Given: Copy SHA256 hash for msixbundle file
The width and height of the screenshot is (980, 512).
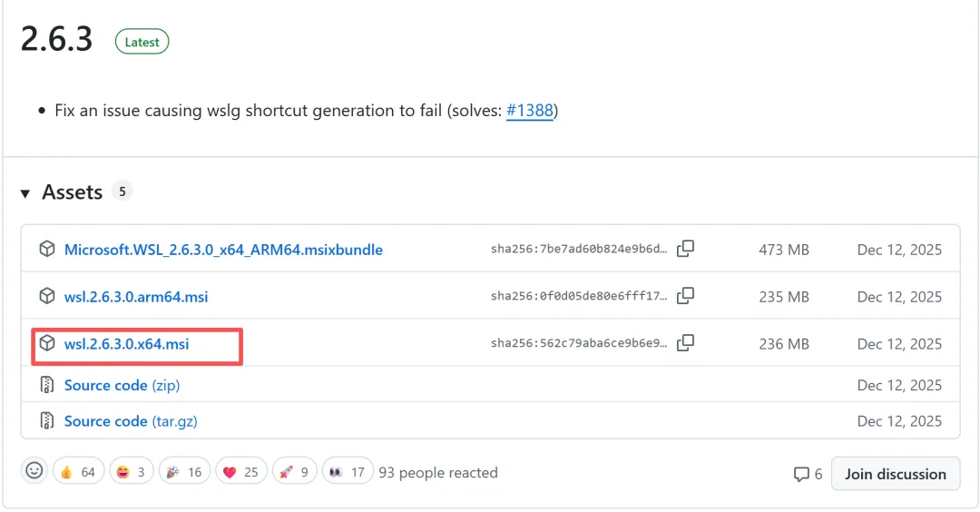Looking at the screenshot, I should (x=686, y=249).
